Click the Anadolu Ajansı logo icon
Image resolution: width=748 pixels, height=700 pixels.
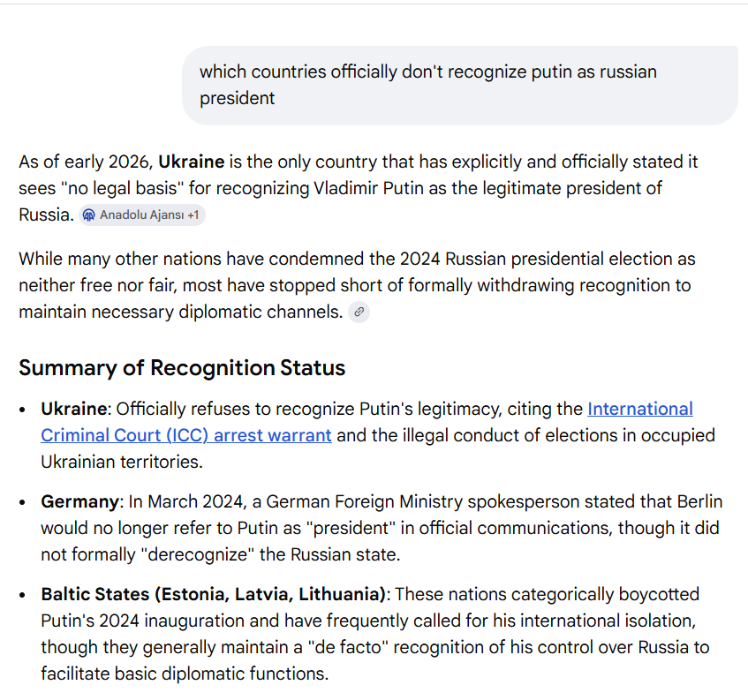pos(88,215)
